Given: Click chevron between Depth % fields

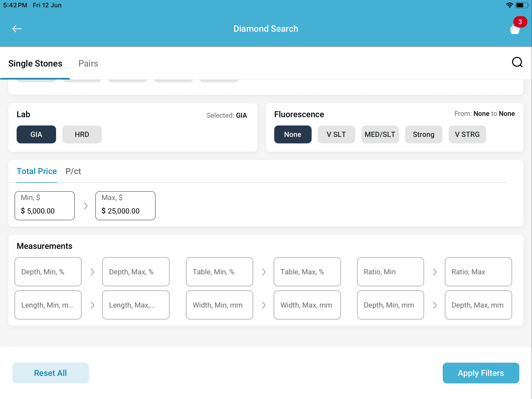Looking at the screenshot, I should (92, 272).
